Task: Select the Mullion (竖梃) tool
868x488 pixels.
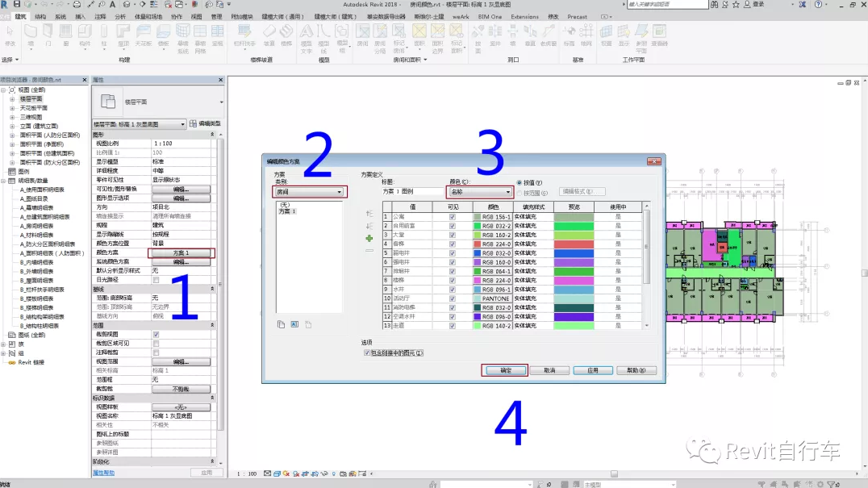Action: (218, 37)
